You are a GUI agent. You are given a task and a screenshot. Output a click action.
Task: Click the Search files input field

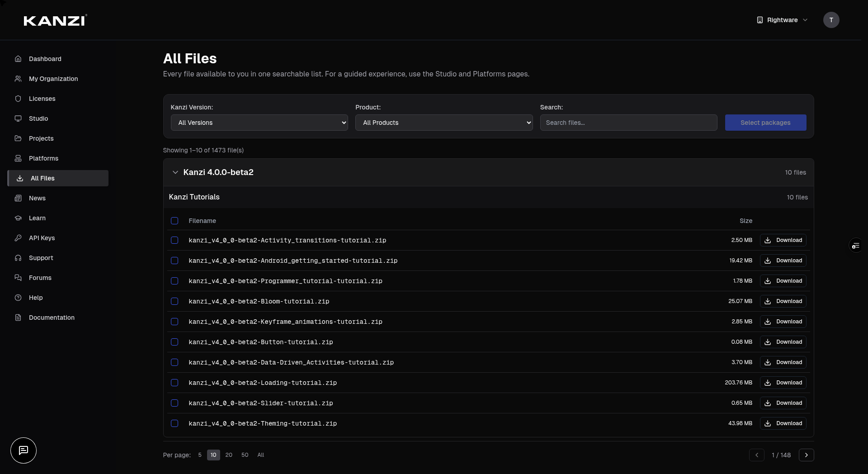628,123
